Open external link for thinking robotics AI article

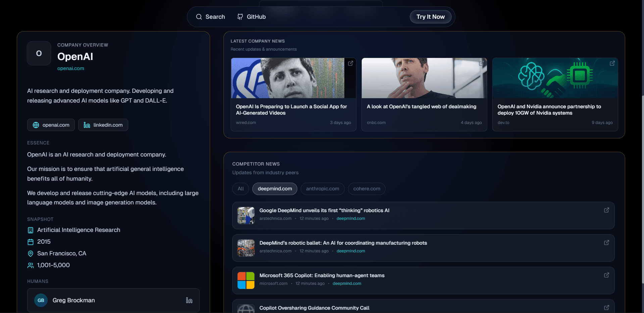606,210
